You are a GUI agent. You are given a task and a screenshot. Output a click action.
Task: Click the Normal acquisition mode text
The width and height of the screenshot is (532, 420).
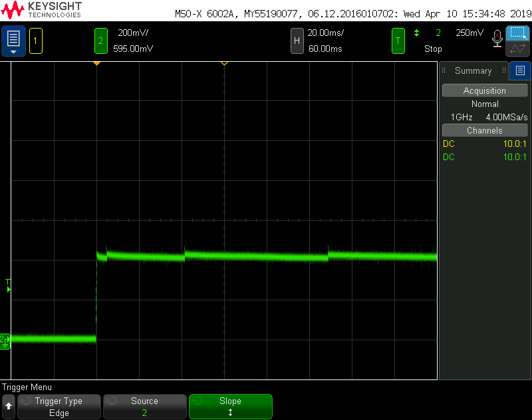485,104
